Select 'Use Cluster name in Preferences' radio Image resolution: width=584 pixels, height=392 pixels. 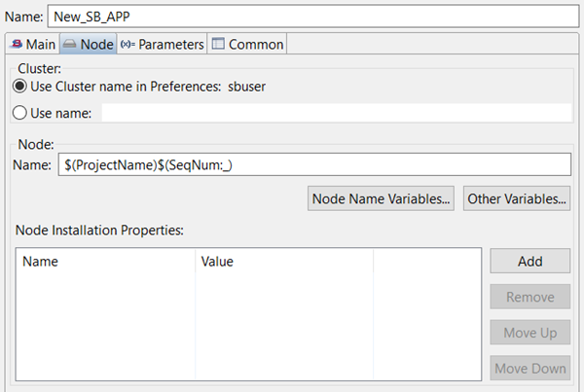(18, 86)
